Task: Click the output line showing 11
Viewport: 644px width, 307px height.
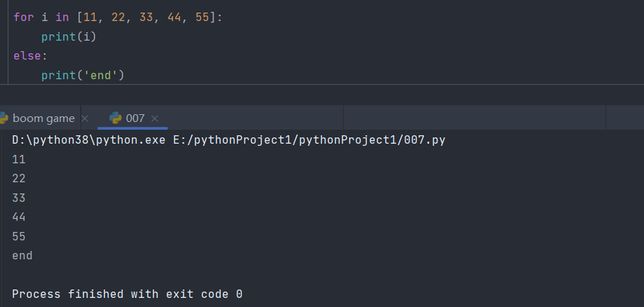Action: 19,159
